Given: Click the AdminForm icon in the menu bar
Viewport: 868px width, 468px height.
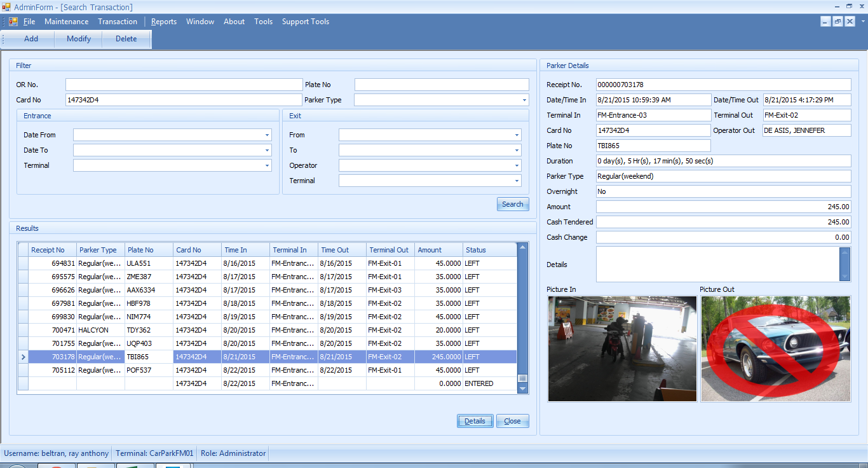Looking at the screenshot, I should click(x=13, y=22).
